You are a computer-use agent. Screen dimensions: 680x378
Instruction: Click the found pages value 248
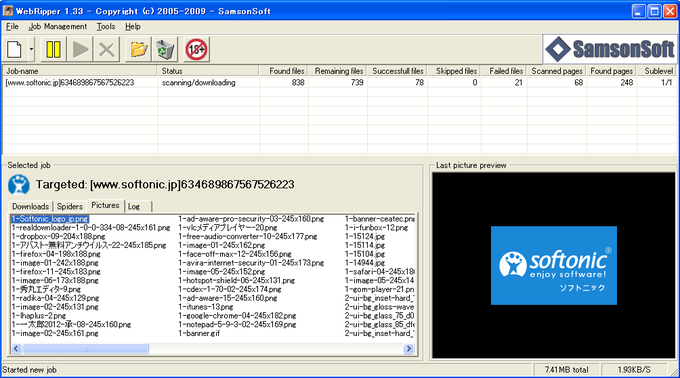[x=626, y=82]
